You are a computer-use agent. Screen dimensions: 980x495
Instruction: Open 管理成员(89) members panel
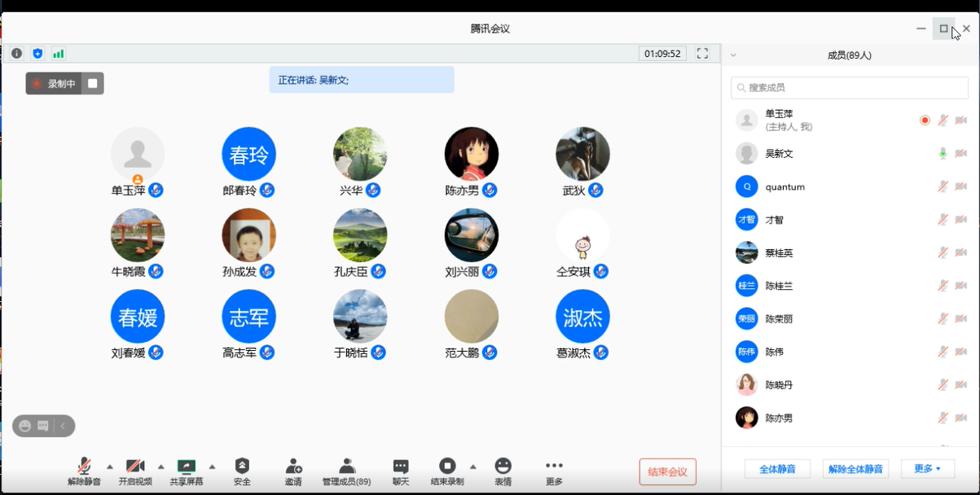pyautogui.click(x=346, y=471)
